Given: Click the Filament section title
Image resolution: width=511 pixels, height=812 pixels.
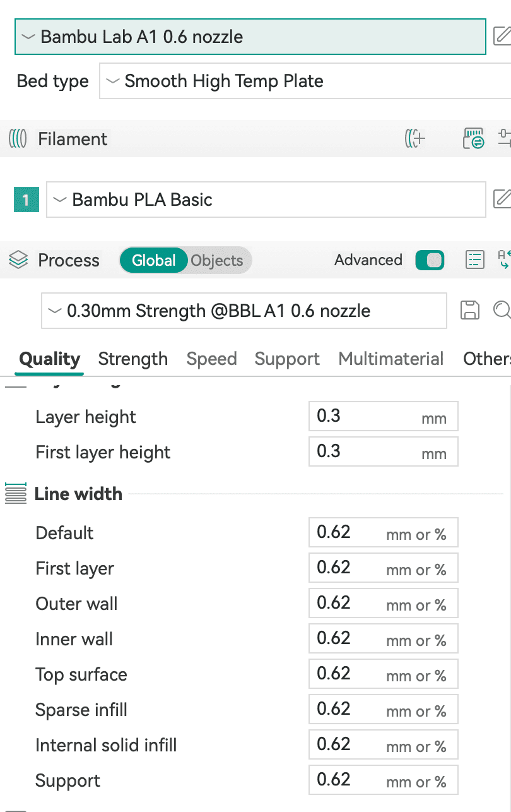Looking at the screenshot, I should coord(73,139).
